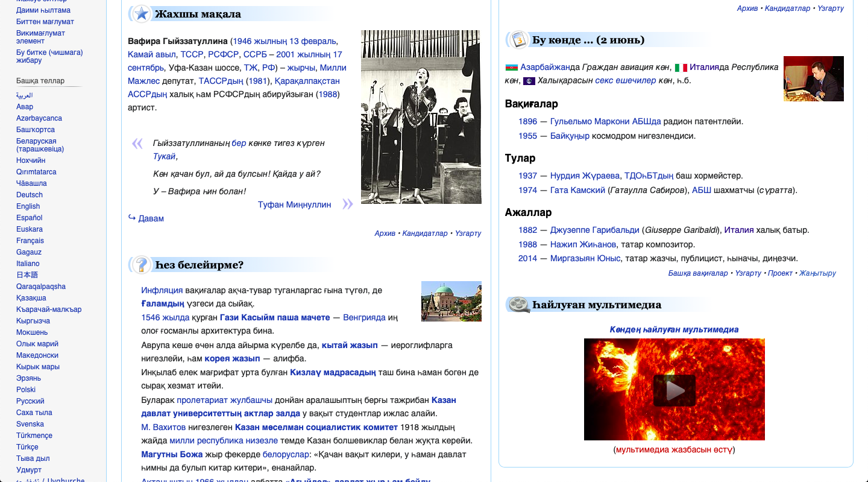
Task: Open the 1896 year link
Action: coord(527,121)
